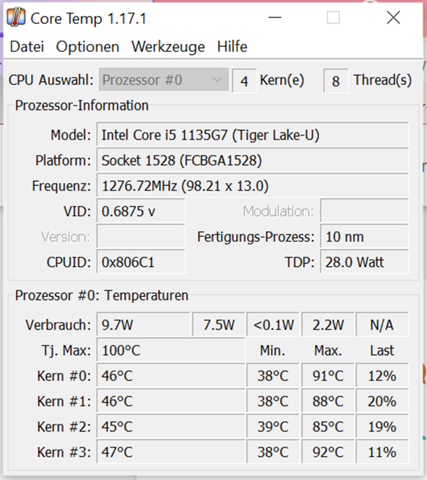This screenshot has width=427, height=480.
Task: Select the Model field Intel Core i5 1135G7
Action: point(252,135)
